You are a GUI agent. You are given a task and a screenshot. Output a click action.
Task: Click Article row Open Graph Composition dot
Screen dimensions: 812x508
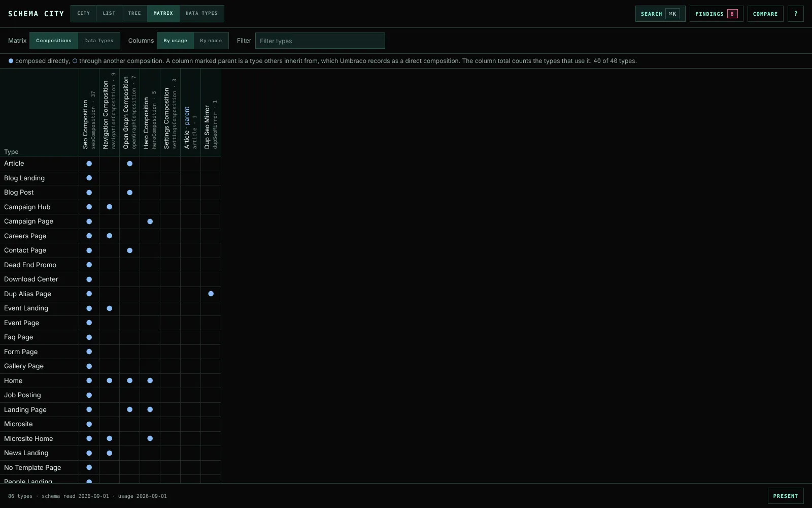pyautogui.click(x=129, y=164)
